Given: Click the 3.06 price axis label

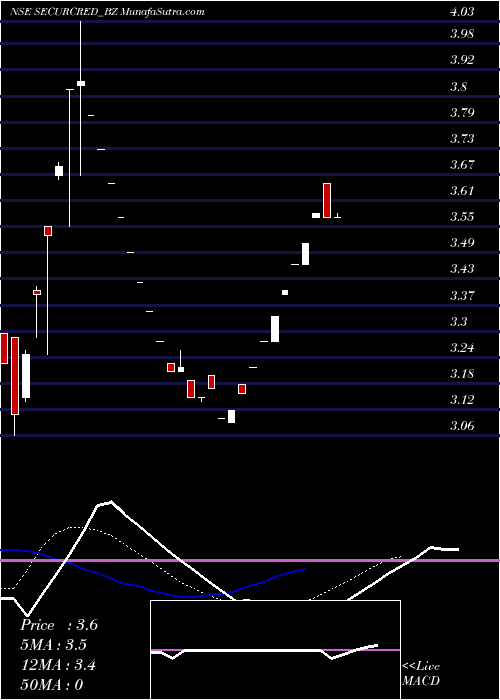Looking at the screenshot, I should click(462, 426).
